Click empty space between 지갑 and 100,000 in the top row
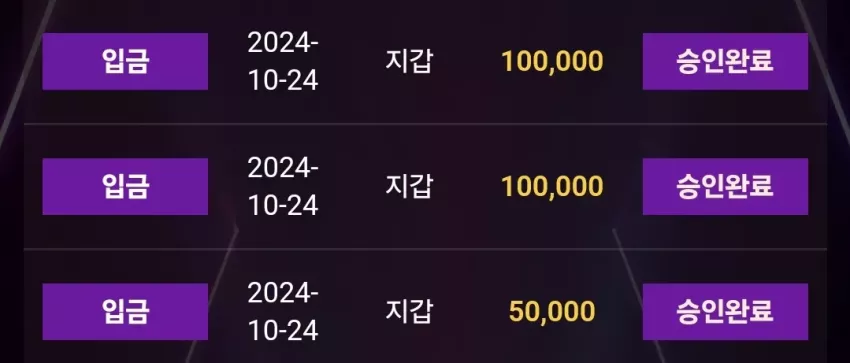850x363 pixels. tap(467, 61)
